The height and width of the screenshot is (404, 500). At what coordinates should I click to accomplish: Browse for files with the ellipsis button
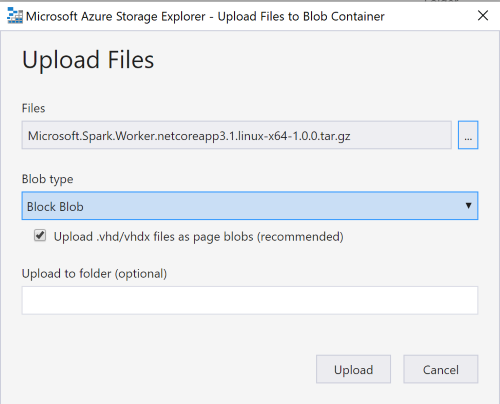tap(468, 135)
